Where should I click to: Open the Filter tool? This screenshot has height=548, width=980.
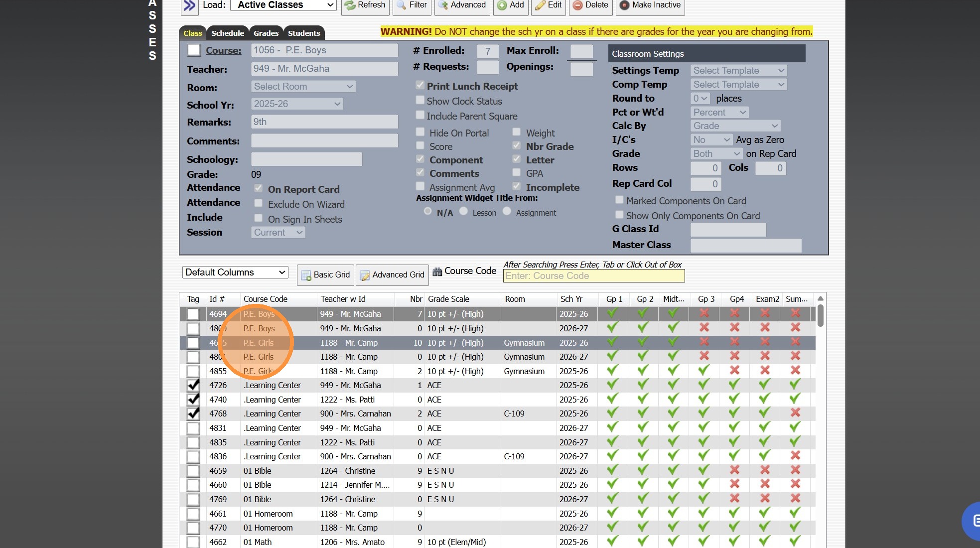[x=402, y=5]
